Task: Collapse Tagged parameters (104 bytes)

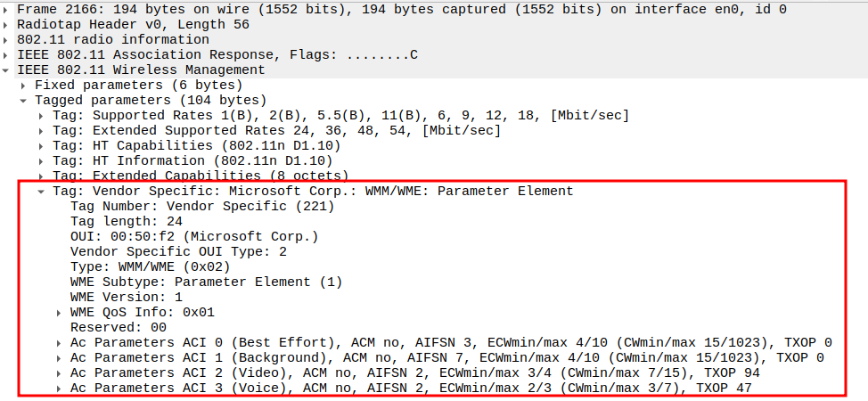Action: point(25,101)
